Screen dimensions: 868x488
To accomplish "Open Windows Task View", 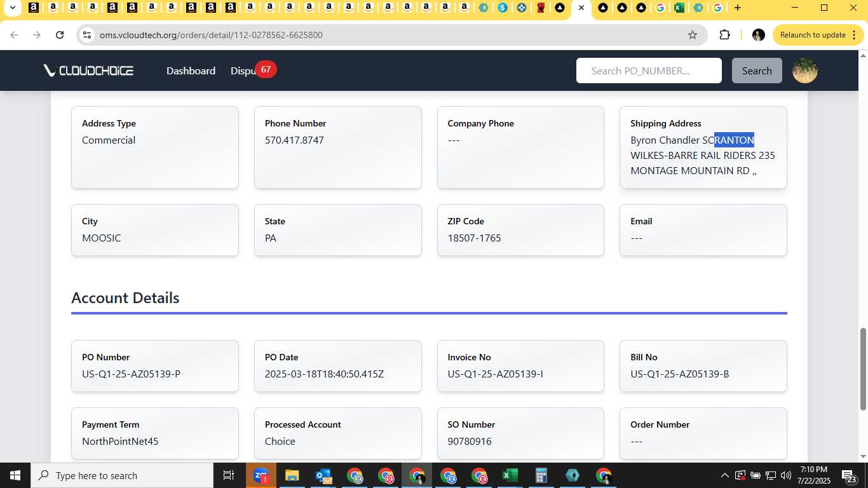I will click(x=229, y=475).
